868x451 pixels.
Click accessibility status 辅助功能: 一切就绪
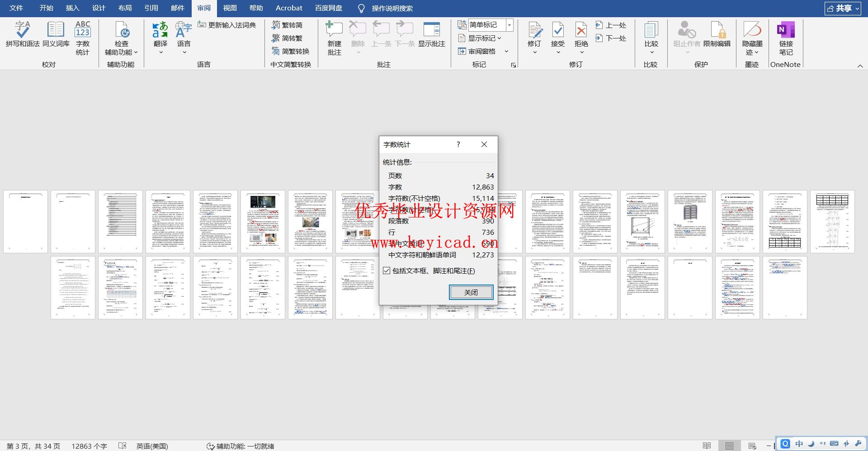[240, 446]
